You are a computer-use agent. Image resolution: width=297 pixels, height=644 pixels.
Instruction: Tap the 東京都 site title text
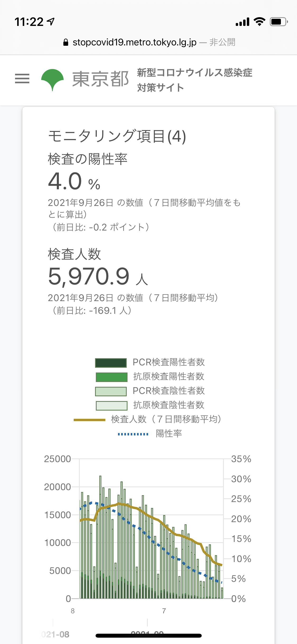click(100, 79)
